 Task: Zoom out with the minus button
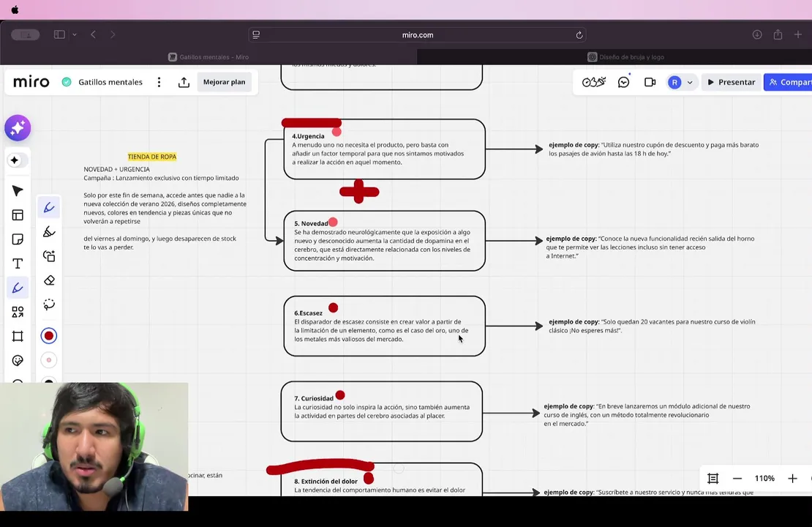pos(737,478)
